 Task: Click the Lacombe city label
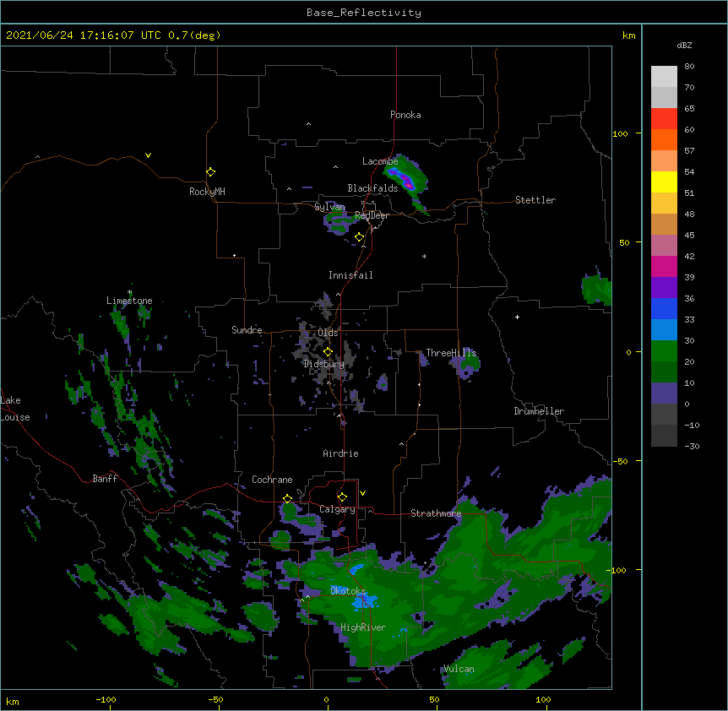[380, 161]
